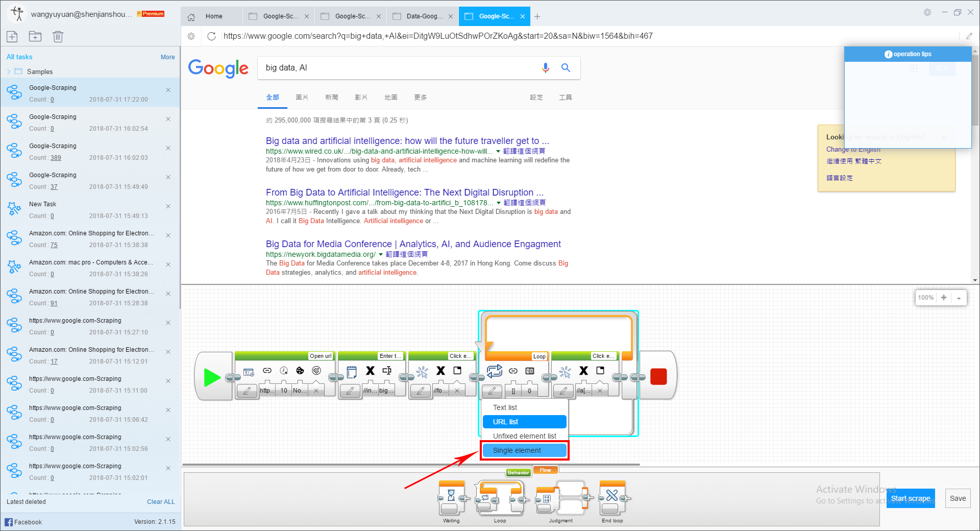Viewport: 980px width, 531px height.
Task: Start the workflow with the green play button
Action: 212,377
